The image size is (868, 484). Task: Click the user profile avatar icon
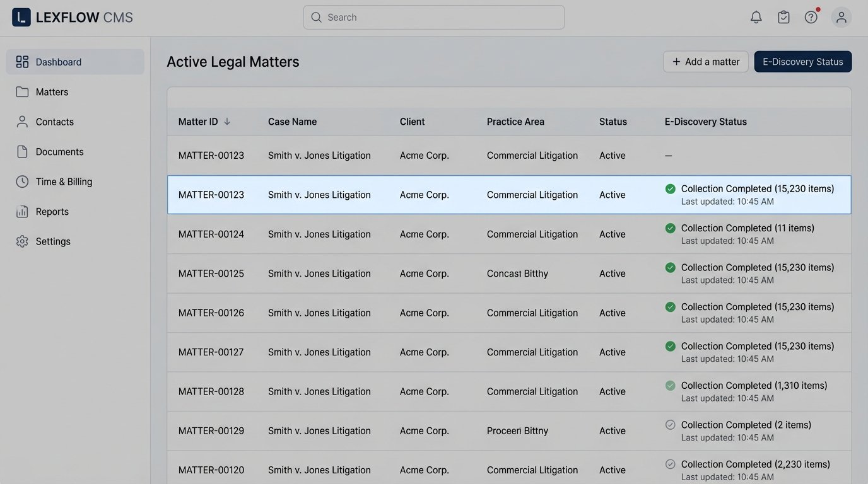[x=842, y=17]
